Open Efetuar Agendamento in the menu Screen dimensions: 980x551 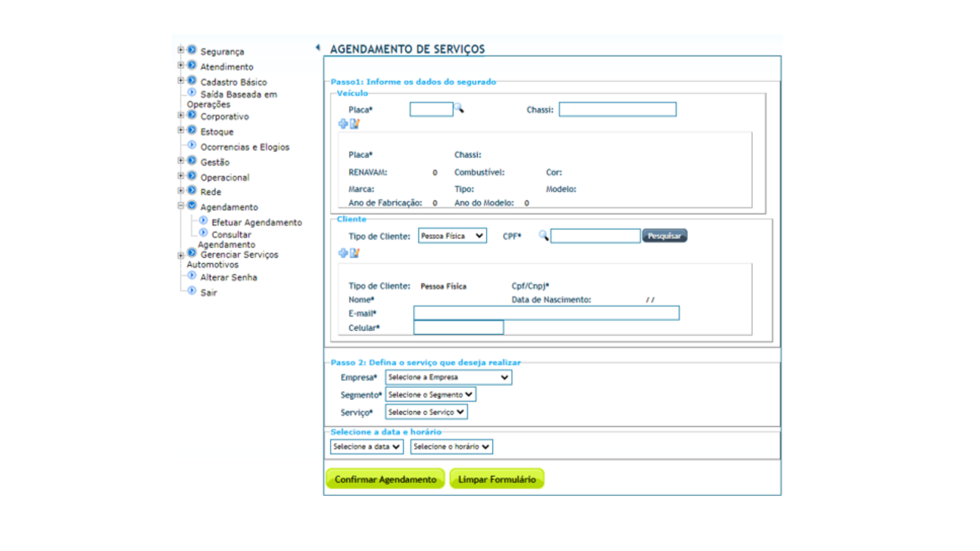coord(257,222)
